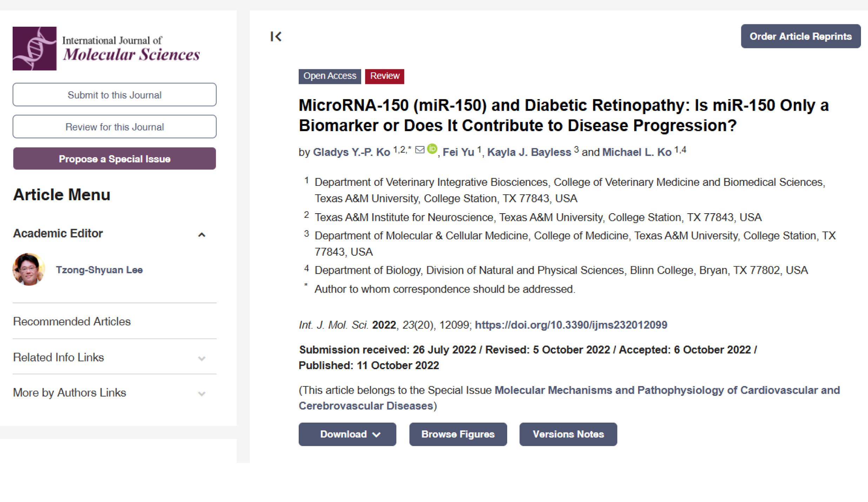
Task: Expand More by Authors Links section
Action: (x=201, y=393)
